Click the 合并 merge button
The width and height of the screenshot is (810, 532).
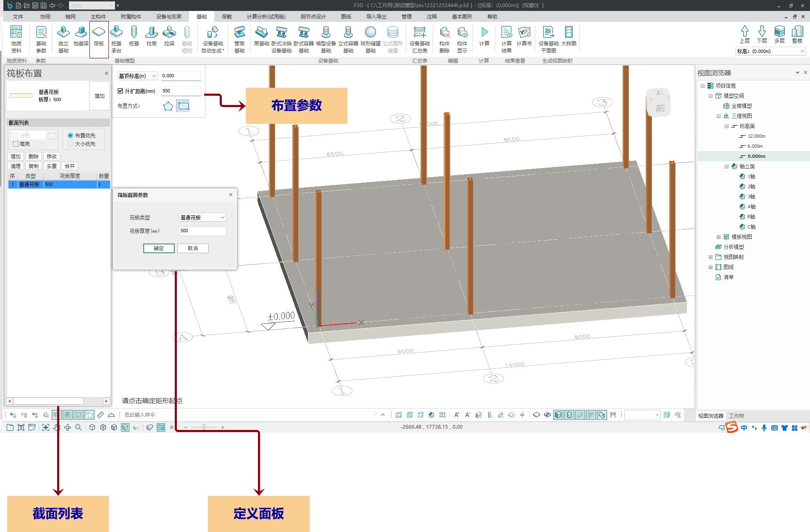click(70, 166)
